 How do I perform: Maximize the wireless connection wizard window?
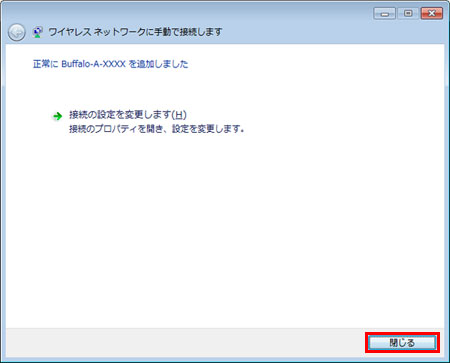408,14
